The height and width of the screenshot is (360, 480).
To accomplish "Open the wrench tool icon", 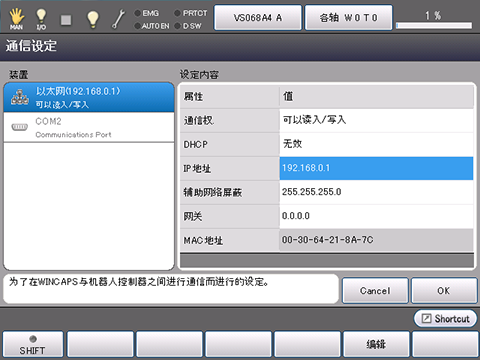I will click(118, 19).
